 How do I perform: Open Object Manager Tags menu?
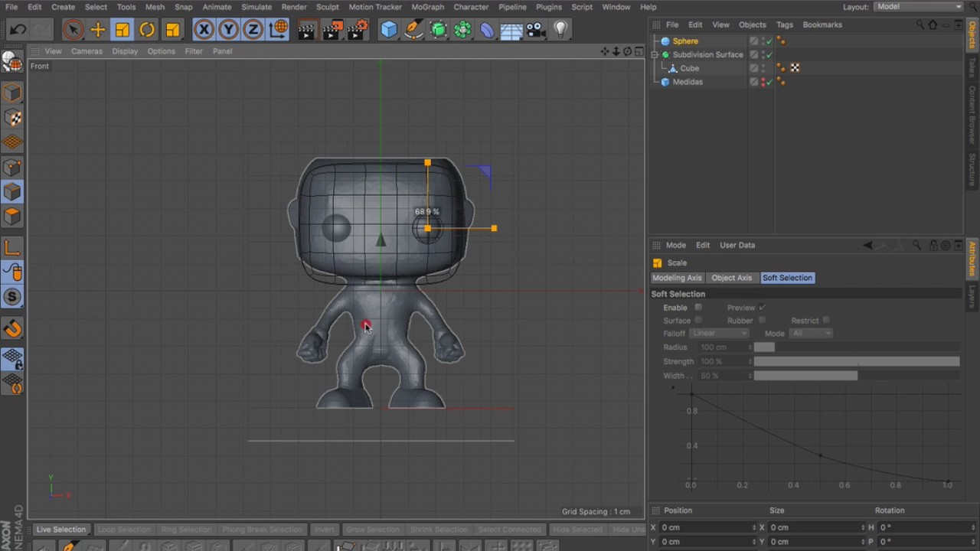click(784, 24)
